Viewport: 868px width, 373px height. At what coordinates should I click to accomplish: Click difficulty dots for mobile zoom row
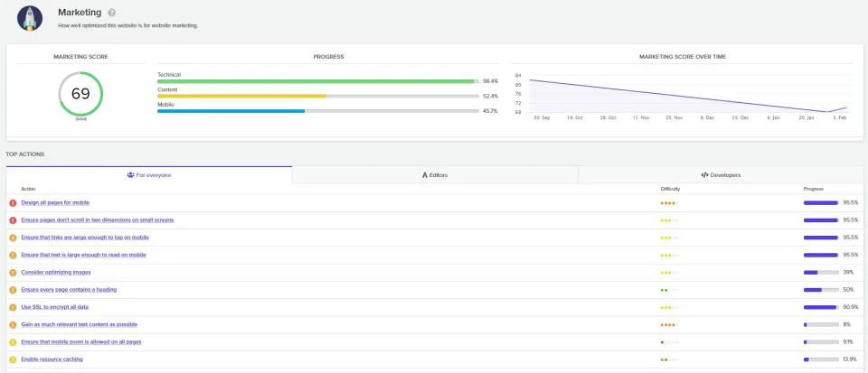pyautogui.click(x=669, y=342)
